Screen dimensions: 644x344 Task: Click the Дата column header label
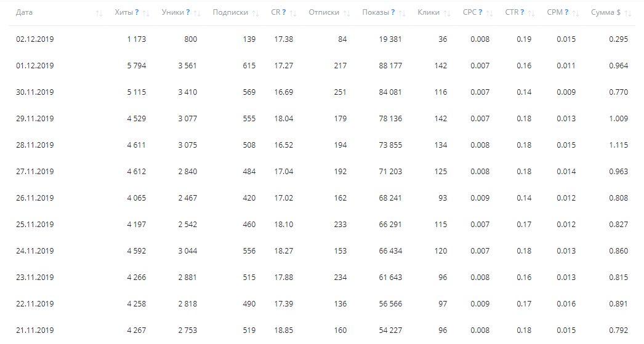tap(25, 12)
